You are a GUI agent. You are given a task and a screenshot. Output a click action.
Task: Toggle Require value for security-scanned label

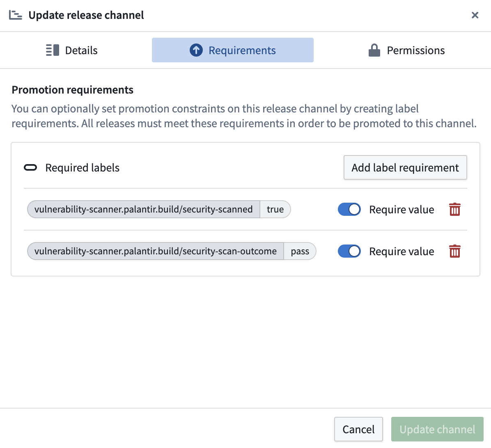click(349, 209)
